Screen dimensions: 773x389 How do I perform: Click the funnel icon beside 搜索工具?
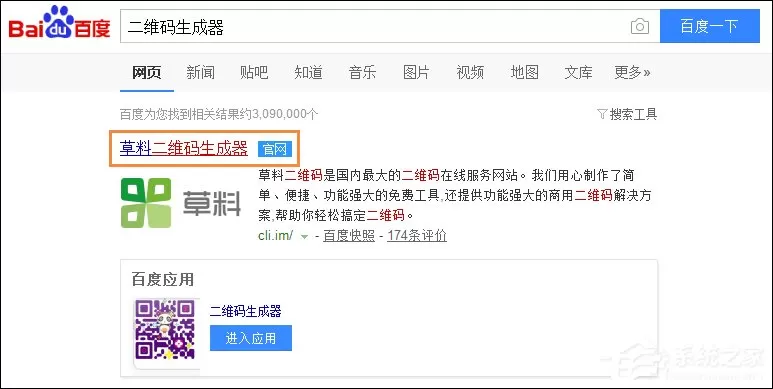[602, 115]
